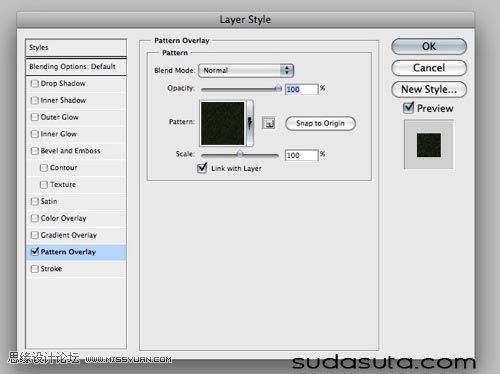
Task: Select the Texture label
Action: point(63,184)
